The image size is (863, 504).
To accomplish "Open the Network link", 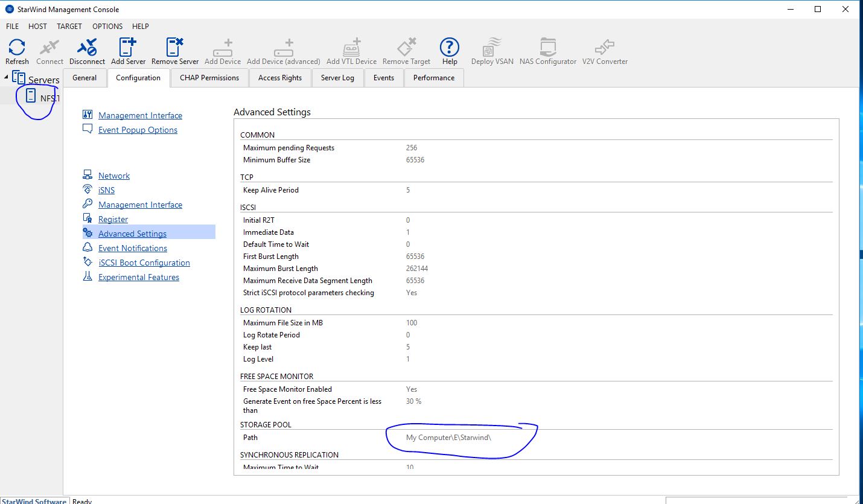I will (x=114, y=176).
